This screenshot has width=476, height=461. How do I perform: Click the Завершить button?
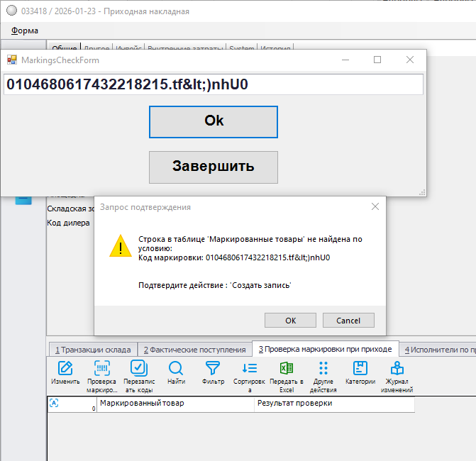pyautogui.click(x=213, y=167)
